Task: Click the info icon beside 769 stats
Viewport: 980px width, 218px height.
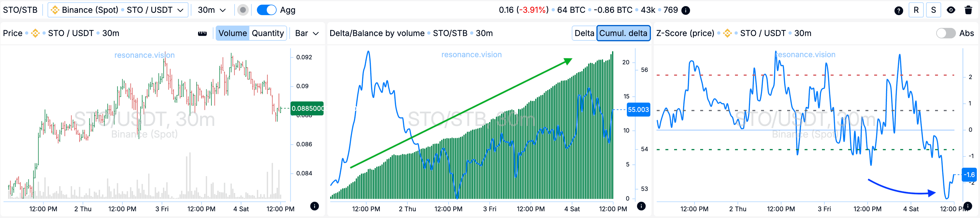Action: (685, 10)
